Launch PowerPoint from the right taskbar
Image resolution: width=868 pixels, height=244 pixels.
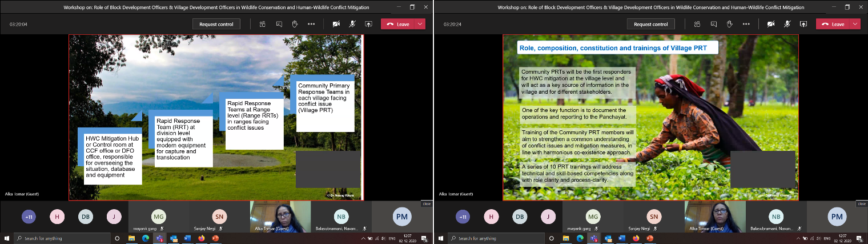(649, 238)
